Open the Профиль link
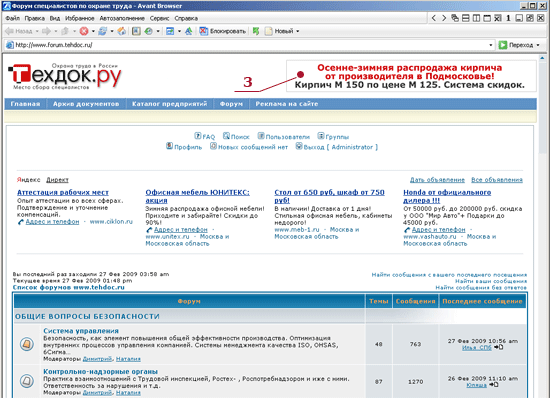 point(184,147)
